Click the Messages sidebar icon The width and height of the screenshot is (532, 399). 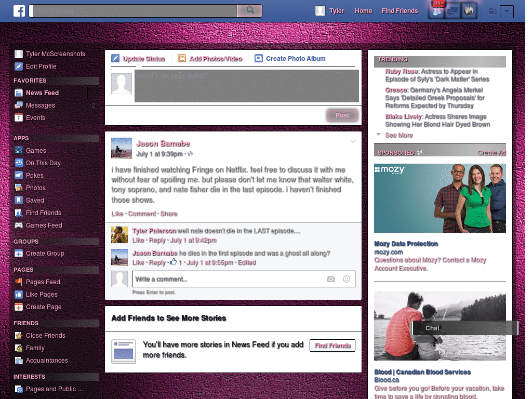19,105
